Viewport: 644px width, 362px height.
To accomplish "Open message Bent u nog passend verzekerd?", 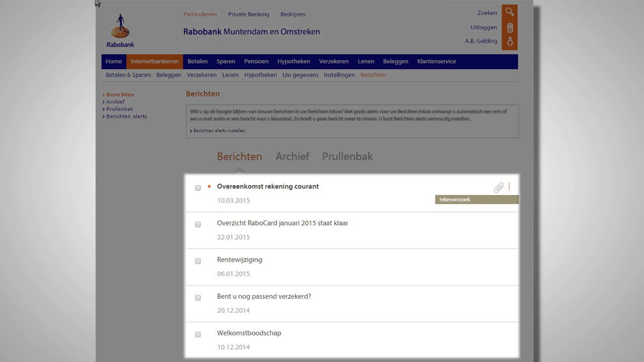I will 264,297.
